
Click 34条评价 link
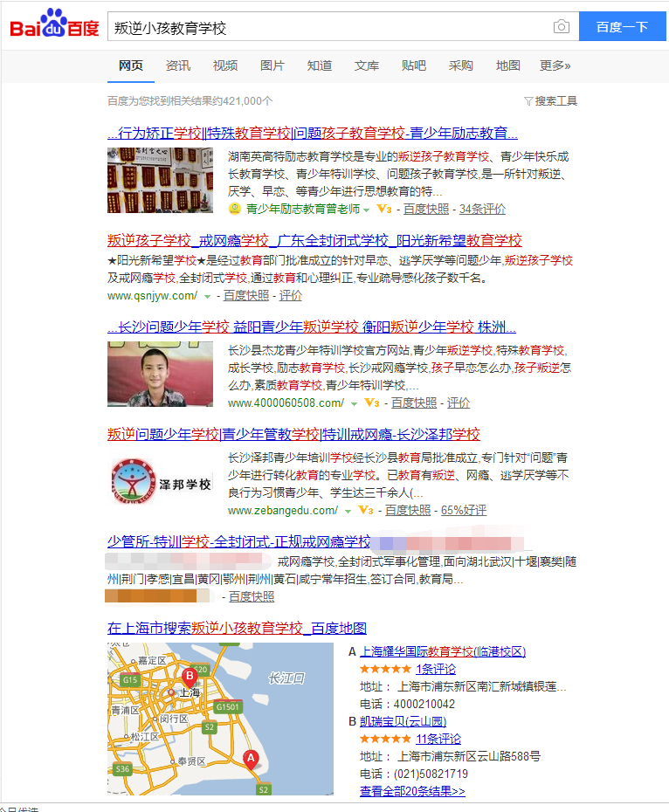click(482, 210)
